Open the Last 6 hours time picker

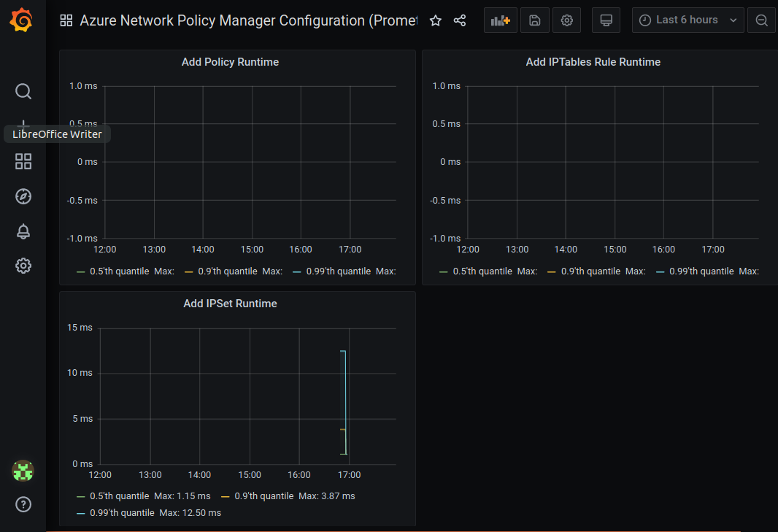coord(688,20)
